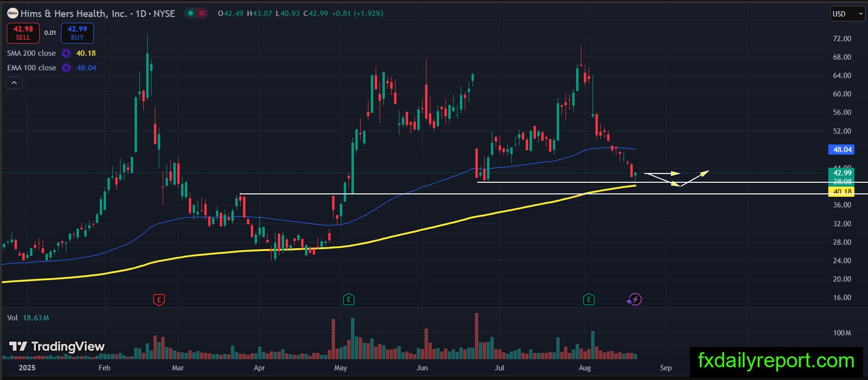Screen dimensions: 868x380
Task: Click the 100 M volume-axis tick
Action: coord(842,333)
